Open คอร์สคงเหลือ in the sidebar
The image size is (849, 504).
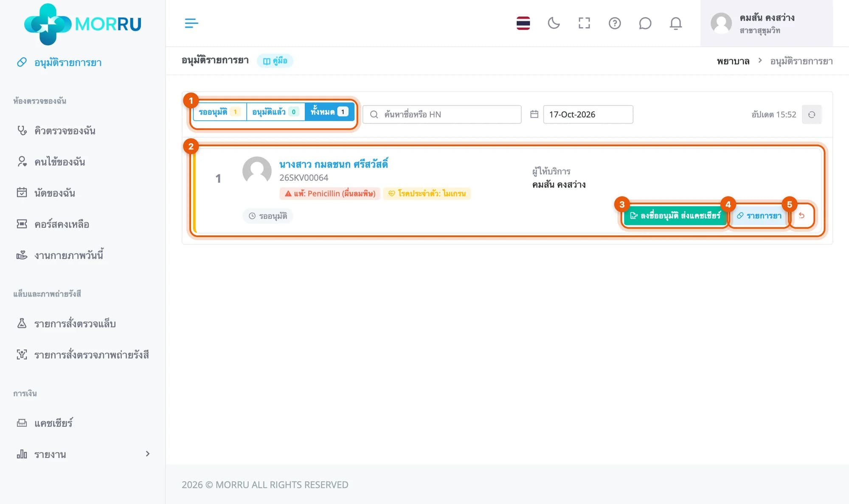62,224
